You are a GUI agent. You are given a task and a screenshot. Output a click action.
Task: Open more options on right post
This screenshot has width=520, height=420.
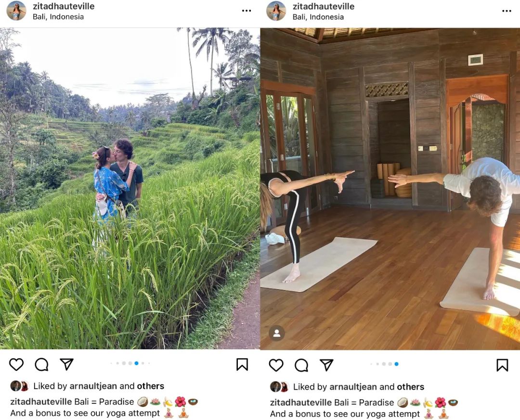pos(507,11)
